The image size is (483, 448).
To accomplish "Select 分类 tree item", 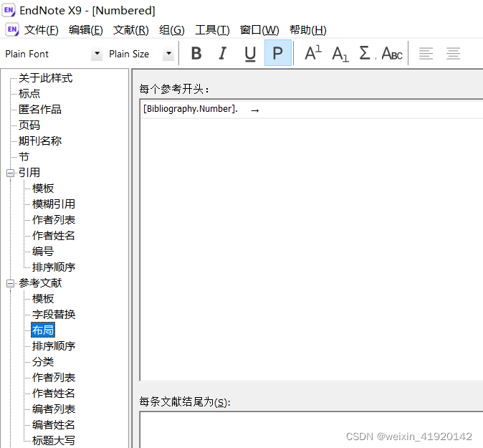I will pos(43,362).
